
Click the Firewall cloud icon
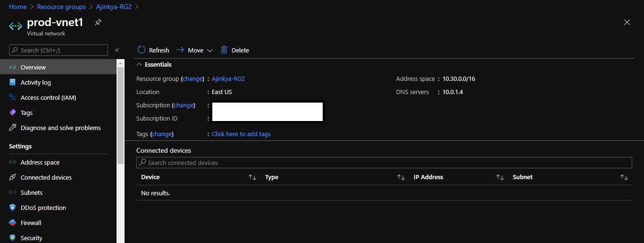tap(13, 223)
